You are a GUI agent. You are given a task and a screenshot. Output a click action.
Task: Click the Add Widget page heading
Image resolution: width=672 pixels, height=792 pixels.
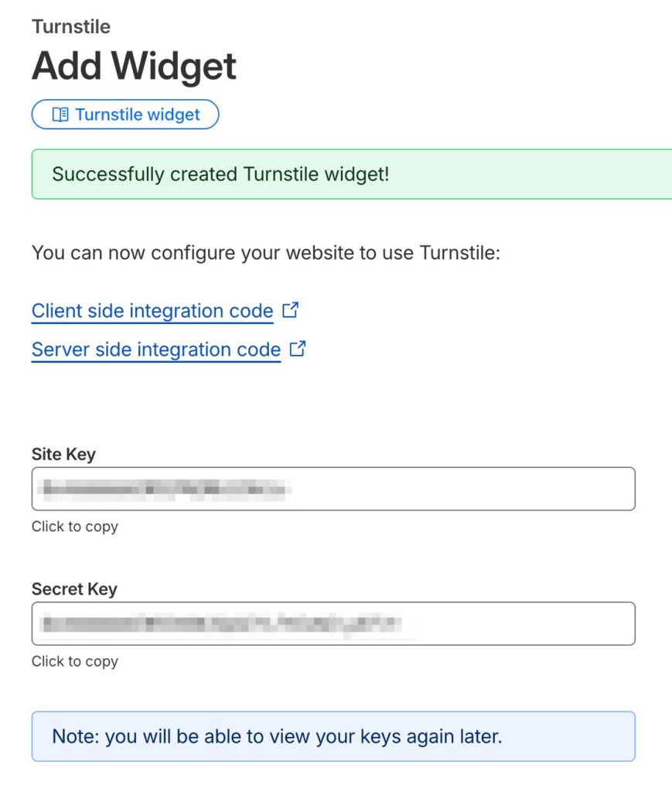point(134,67)
